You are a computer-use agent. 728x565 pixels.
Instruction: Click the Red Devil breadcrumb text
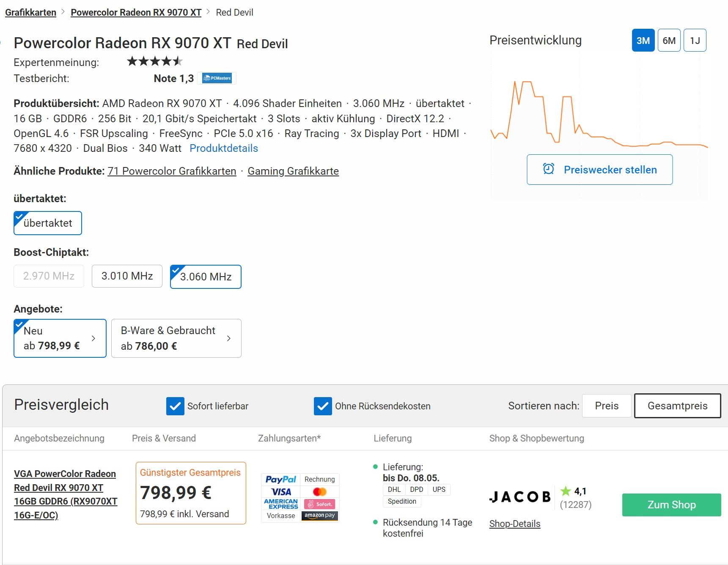click(x=234, y=12)
